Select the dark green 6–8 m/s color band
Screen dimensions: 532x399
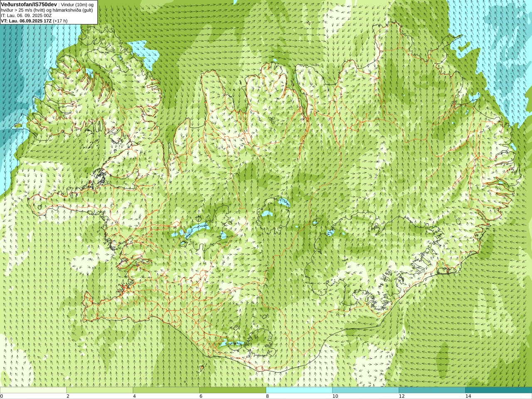click(233, 390)
